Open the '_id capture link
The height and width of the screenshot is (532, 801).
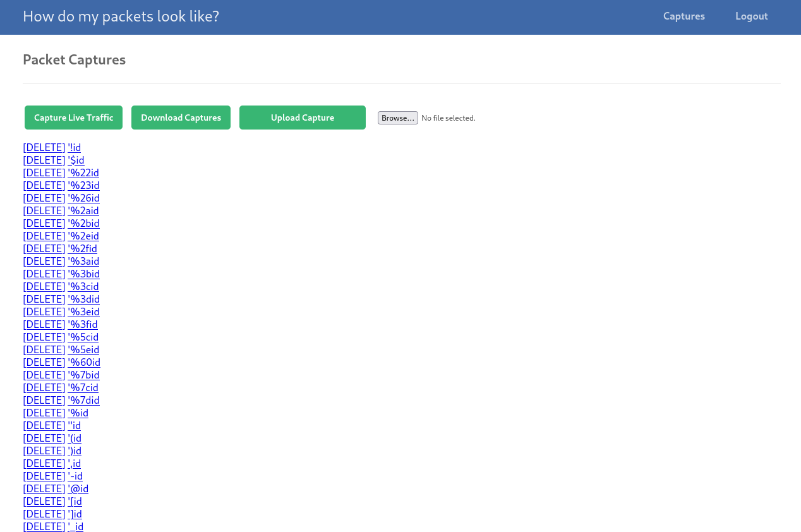[x=76, y=526]
